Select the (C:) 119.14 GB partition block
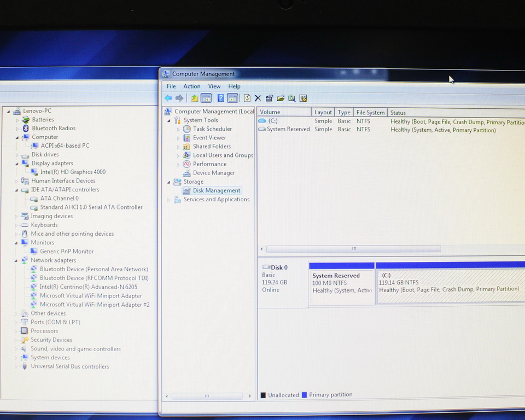Screen dimensions: 525x420 (x=450, y=283)
